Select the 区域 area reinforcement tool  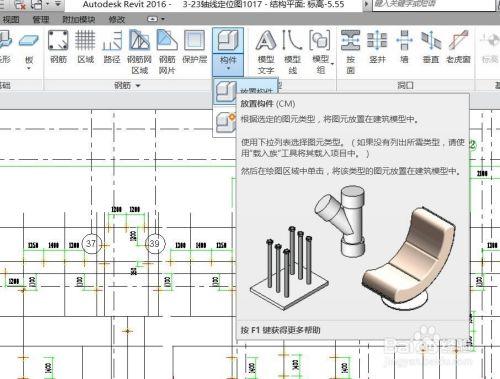tap(85, 47)
